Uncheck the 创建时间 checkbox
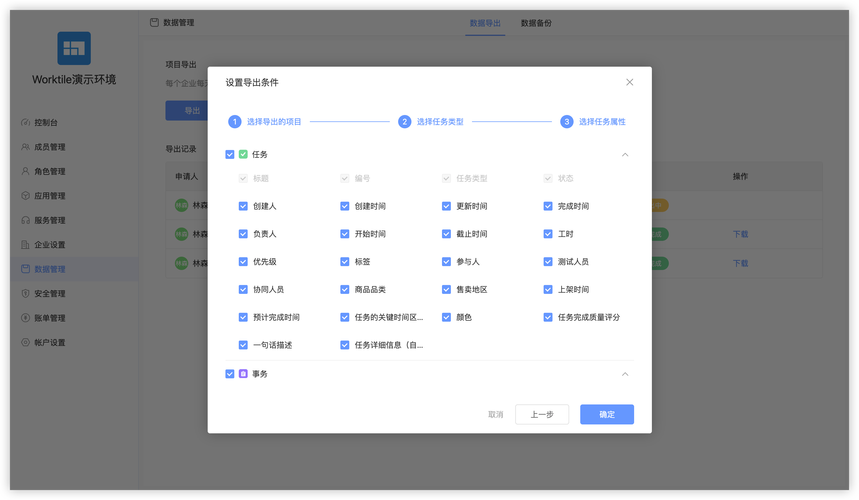859x500 pixels. pos(345,206)
